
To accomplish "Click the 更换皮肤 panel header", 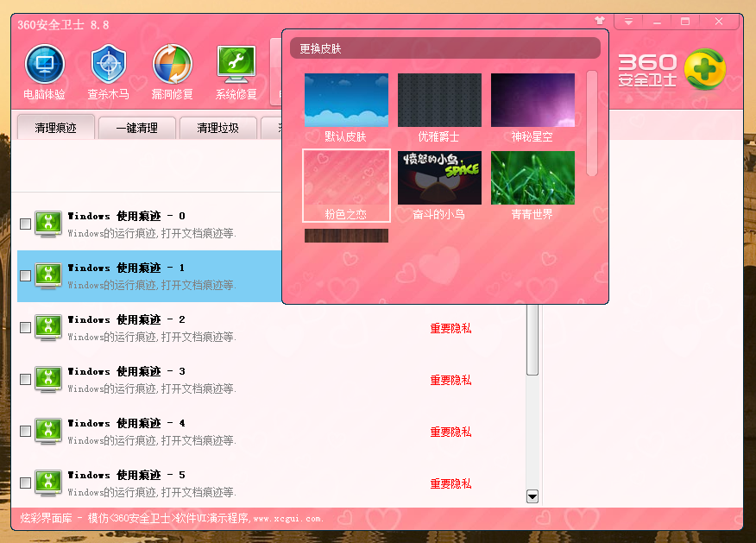I will pos(445,48).
